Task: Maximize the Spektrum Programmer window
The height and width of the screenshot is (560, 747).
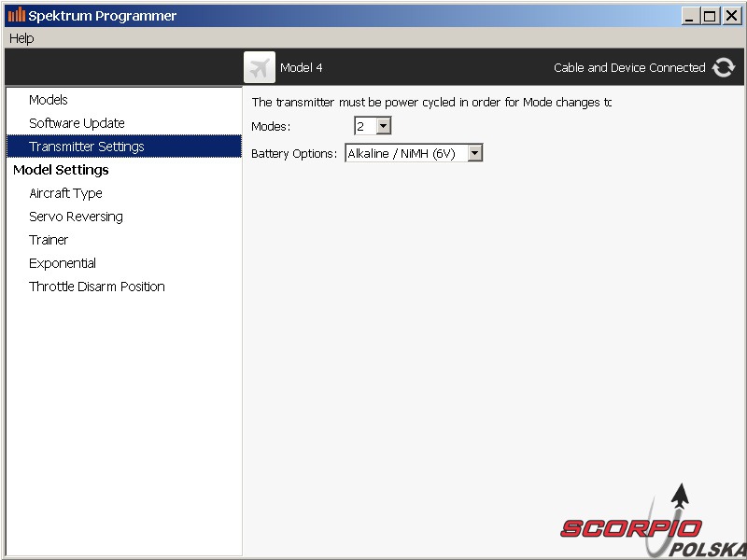Action: 710,16
